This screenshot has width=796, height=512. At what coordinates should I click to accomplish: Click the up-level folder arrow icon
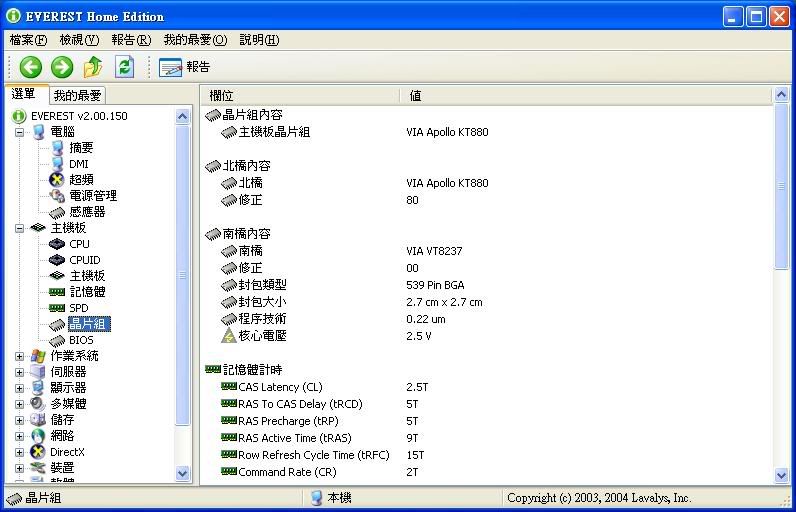pos(93,67)
